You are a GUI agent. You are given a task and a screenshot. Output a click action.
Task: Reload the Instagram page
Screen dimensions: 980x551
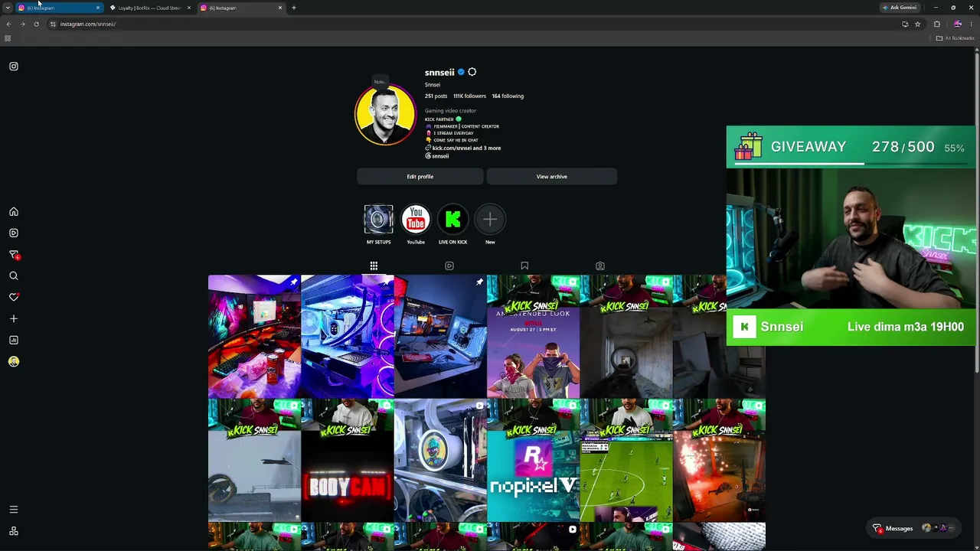(x=36, y=24)
